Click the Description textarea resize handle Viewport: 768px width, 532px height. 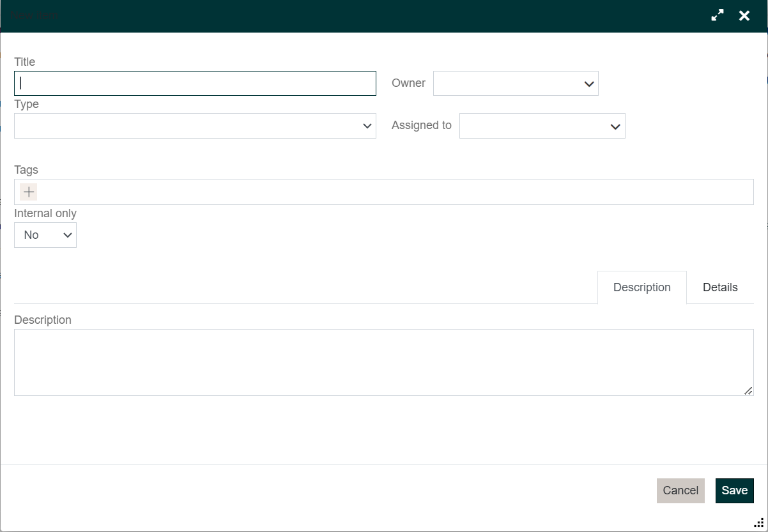click(748, 390)
